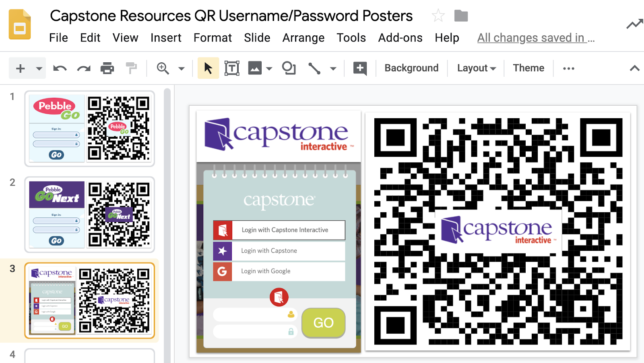
Task: Open the Add-ons menu
Action: 400,37
